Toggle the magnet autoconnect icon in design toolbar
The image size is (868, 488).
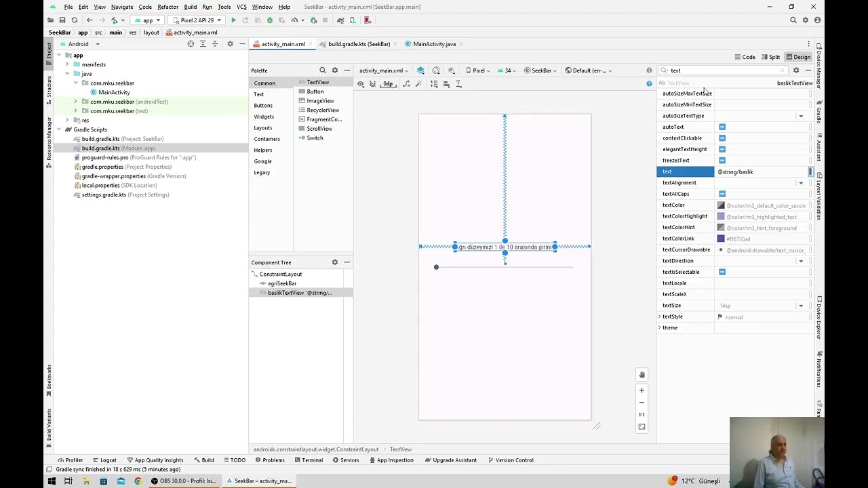click(x=372, y=84)
